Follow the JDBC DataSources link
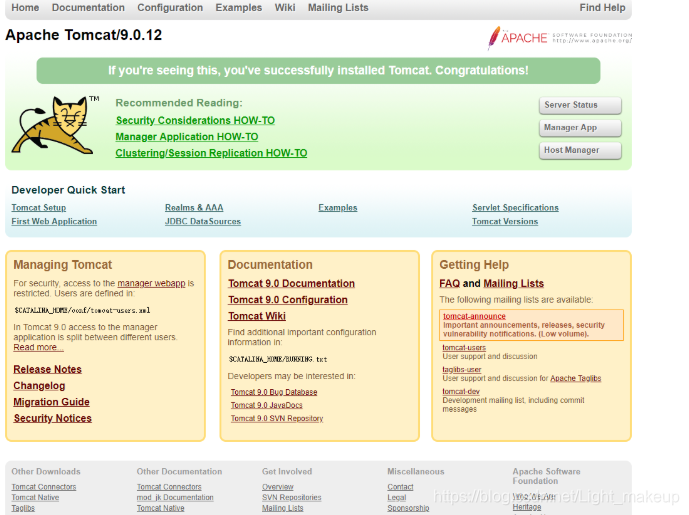The image size is (689, 515). (203, 221)
